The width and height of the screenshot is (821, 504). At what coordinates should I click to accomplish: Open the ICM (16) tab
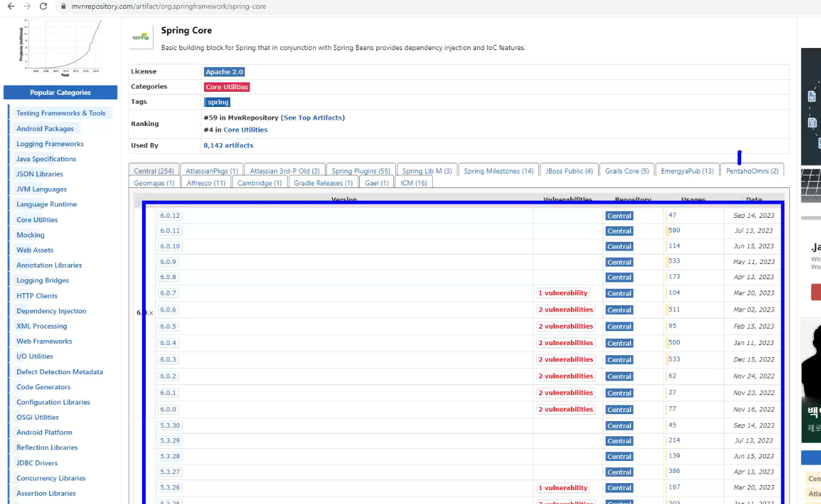tap(414, 183)
